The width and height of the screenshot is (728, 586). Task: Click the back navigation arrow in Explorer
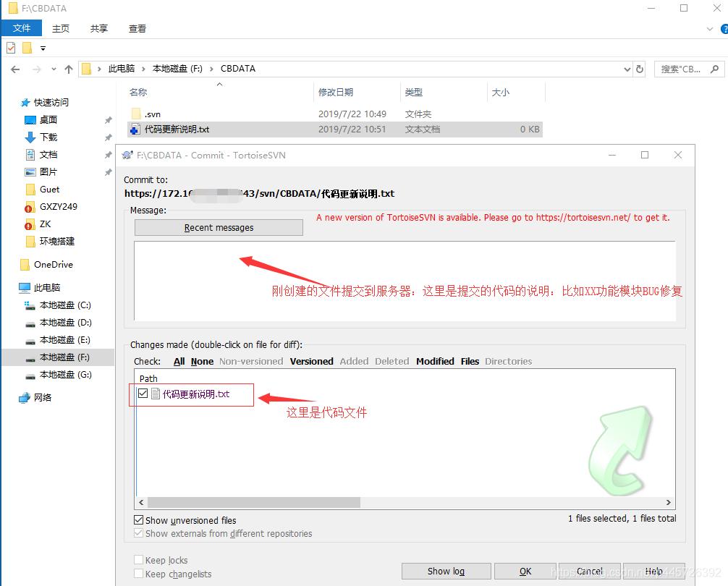point(14,69)
